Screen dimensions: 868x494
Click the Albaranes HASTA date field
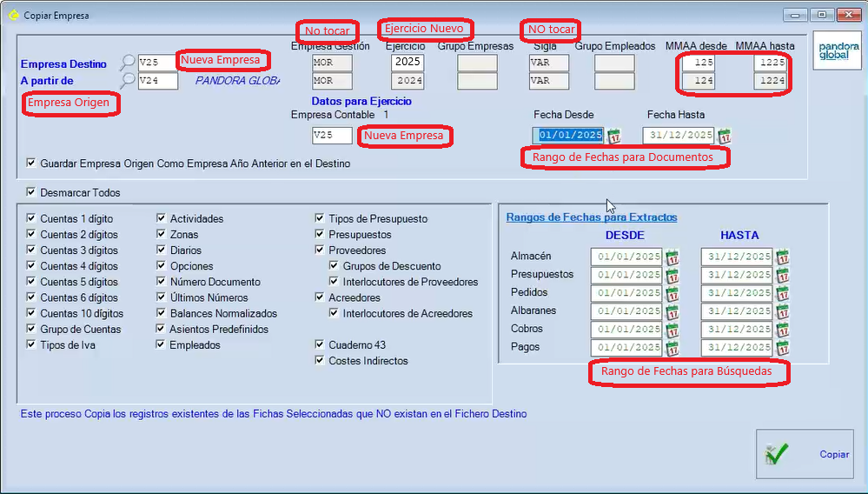pyautogui.click(x=736, y=311)
